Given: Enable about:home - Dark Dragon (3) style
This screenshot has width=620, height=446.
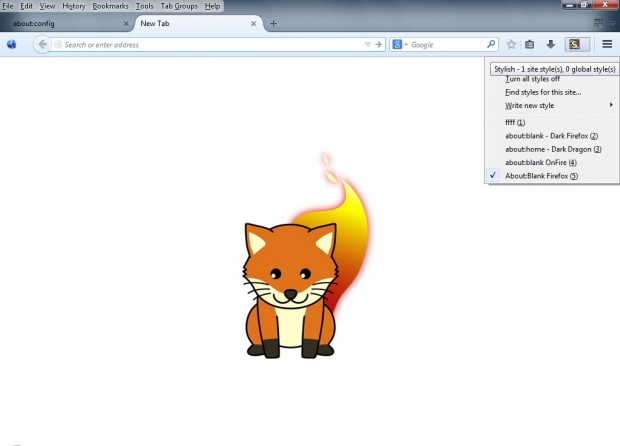Looking at the screenshot, I should (553, 149).
